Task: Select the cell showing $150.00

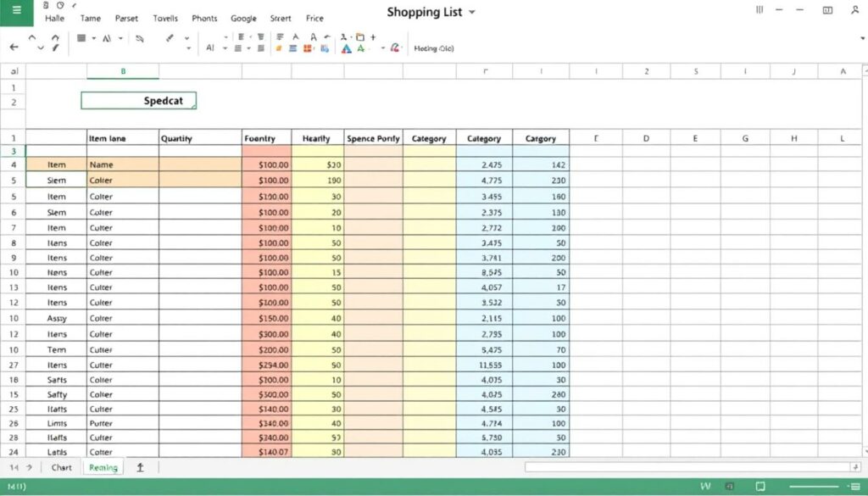Action: (x=267, y=318)
